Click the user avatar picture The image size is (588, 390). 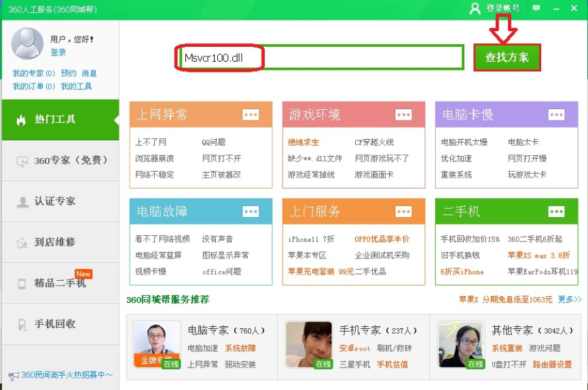point(27,43)
